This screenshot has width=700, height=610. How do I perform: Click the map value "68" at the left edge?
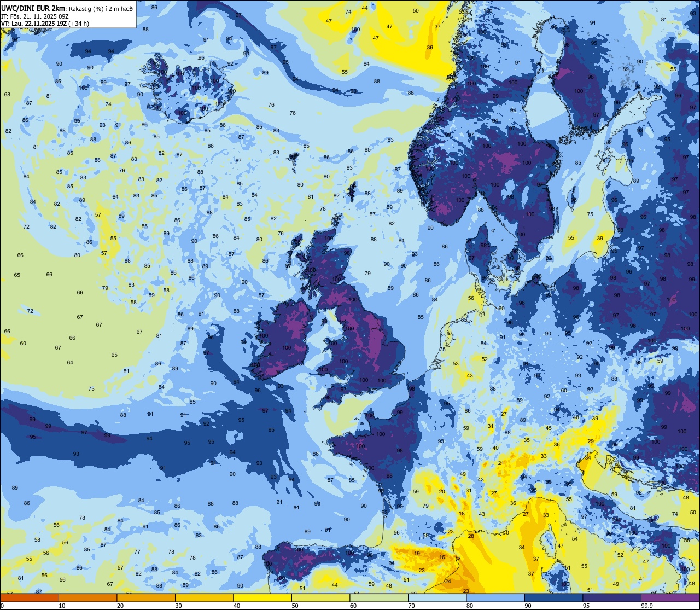click(x=7, y=94)
